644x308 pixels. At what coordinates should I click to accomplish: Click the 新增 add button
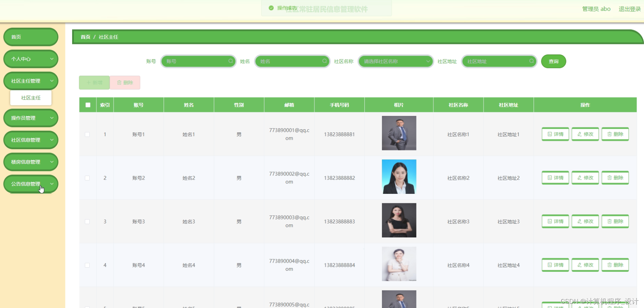click(x=94, y=83)
